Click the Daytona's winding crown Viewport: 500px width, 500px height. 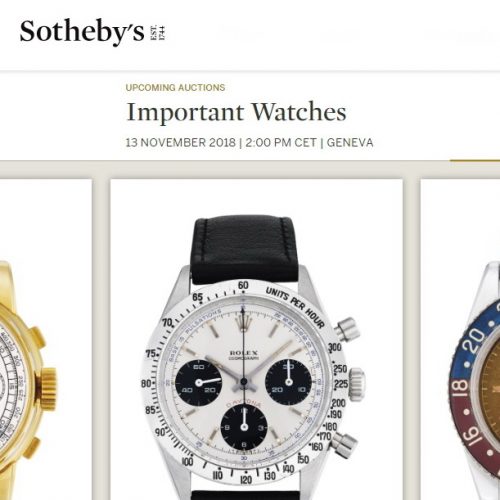(357, 384)
